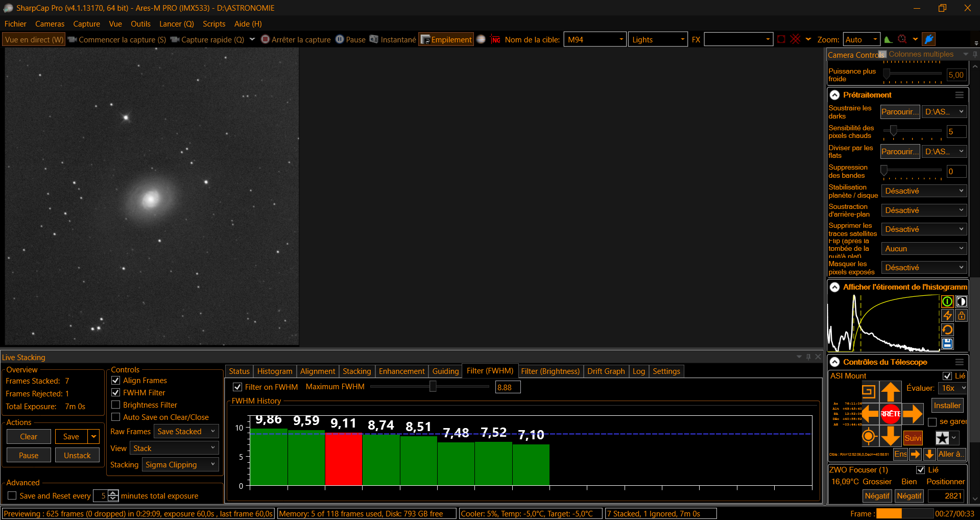980x520 pixels.
Task: Click the Suivi tracking button
Action: (913, 438)
